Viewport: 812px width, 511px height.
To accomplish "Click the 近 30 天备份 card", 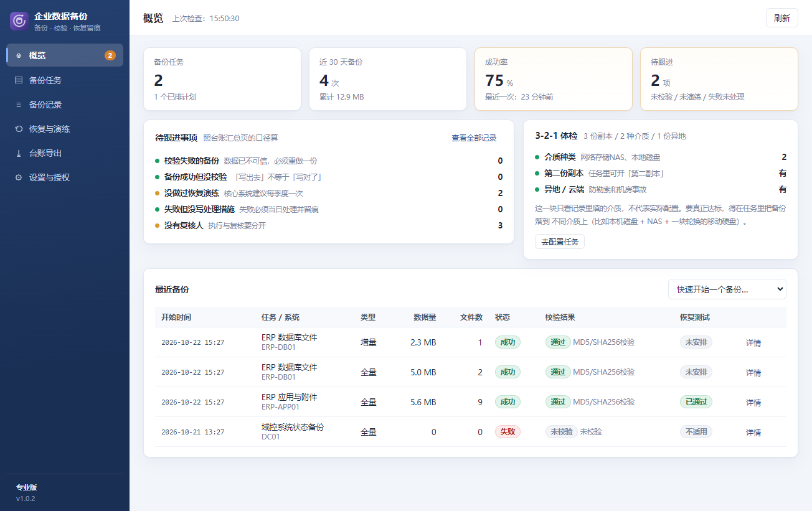I will (388, 79).
